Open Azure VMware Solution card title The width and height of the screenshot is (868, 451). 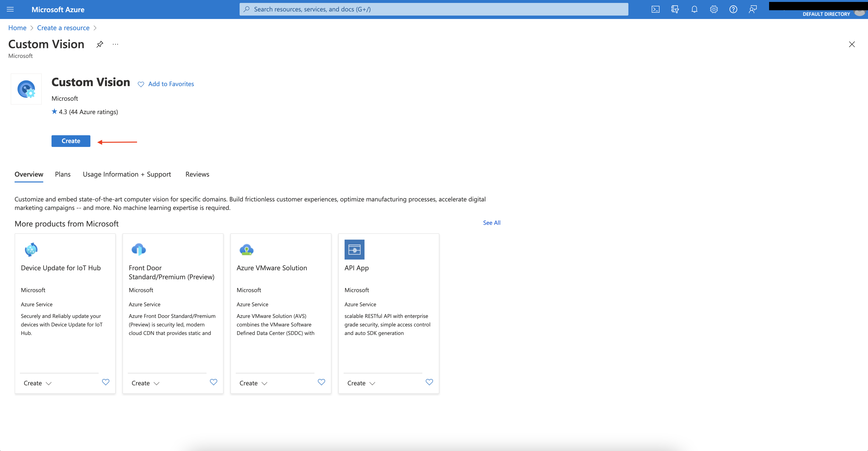tap(272, 268)
